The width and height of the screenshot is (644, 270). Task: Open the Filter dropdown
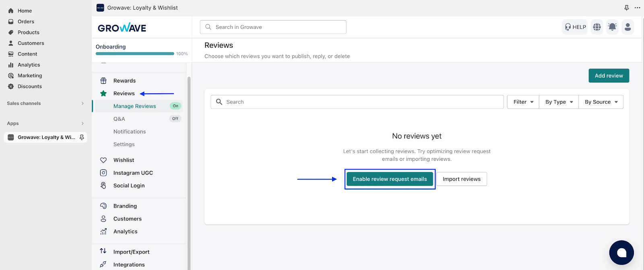pyautogui.click(x=523, y=102)
